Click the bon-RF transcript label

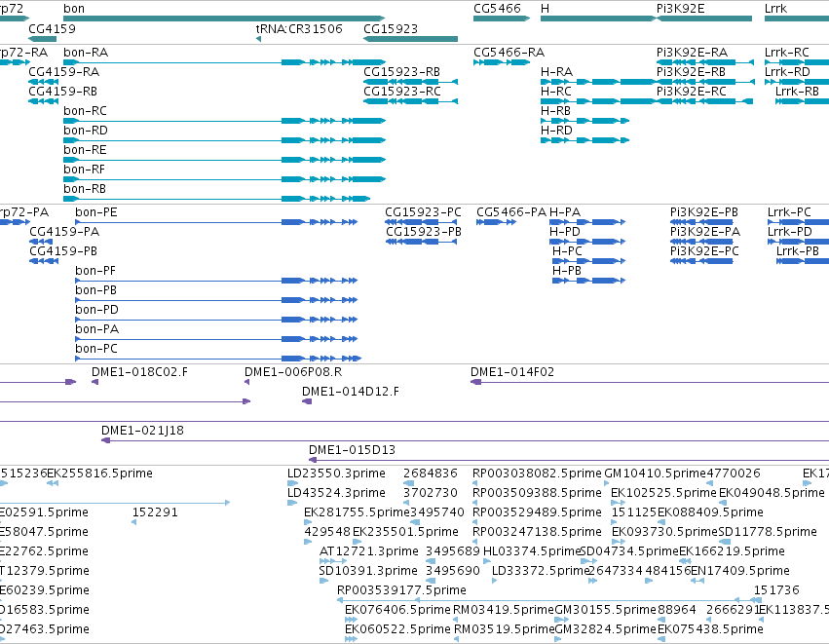tap(84, 170)
